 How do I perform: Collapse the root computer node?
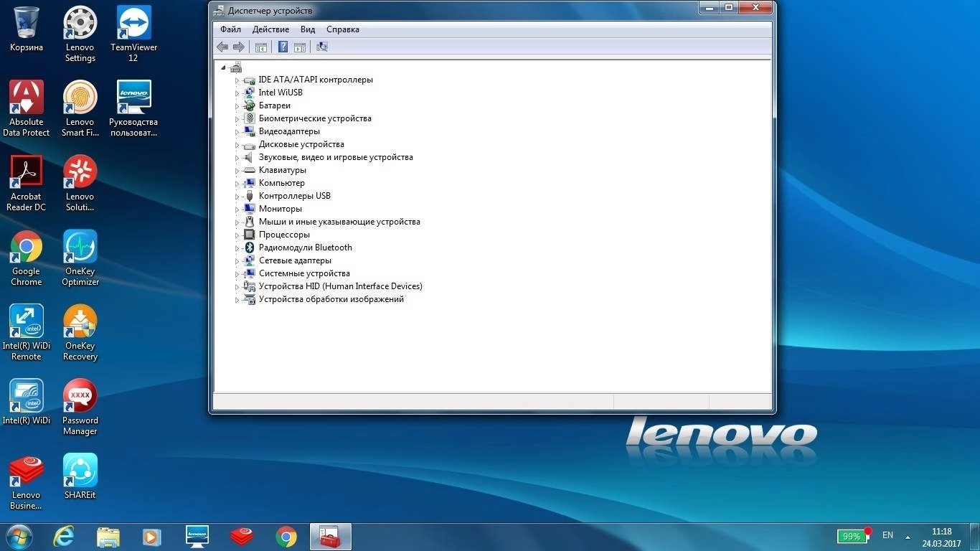223,67
